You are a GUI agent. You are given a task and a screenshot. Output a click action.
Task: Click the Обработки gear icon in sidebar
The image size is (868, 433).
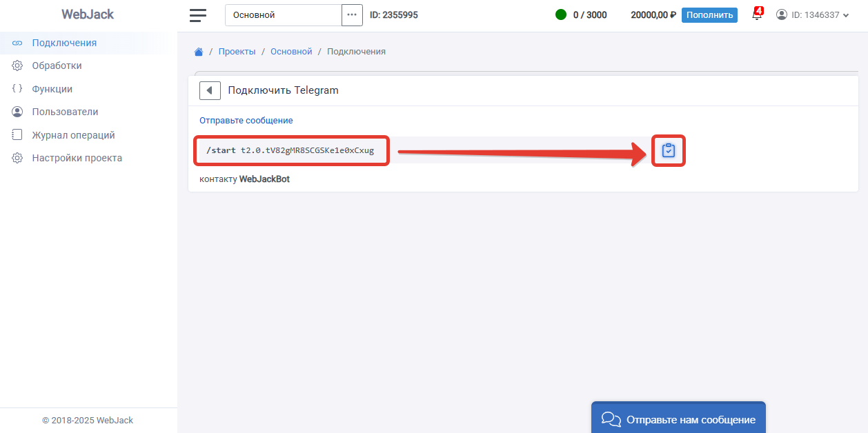coord(17,66)
